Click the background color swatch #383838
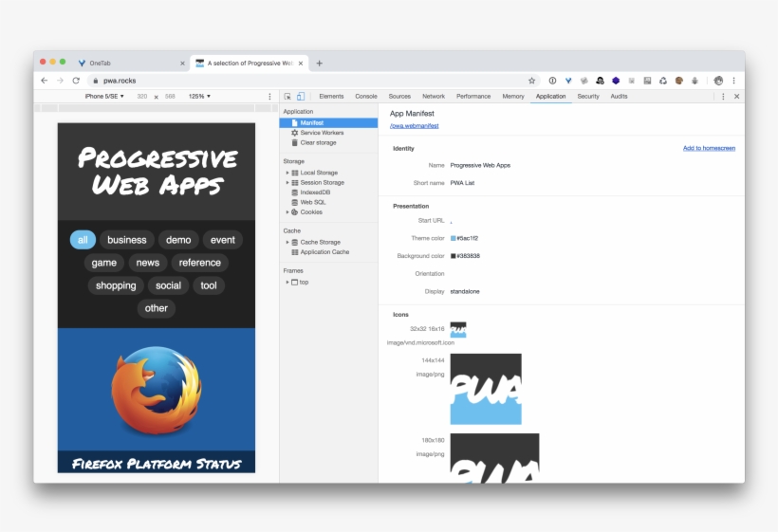The height and width of the screenshot is (532, 778). tap(453, 256)
